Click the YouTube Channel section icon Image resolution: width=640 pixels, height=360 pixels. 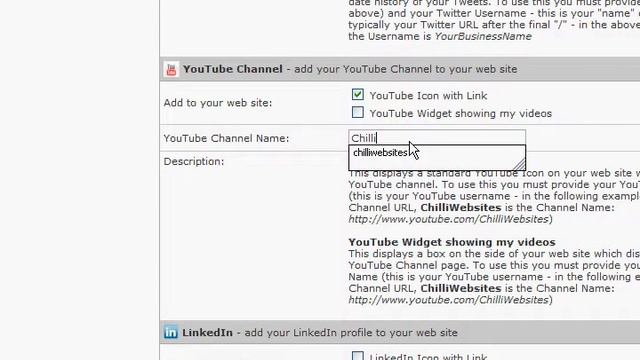pyautogui.click(x=171, y=69)
